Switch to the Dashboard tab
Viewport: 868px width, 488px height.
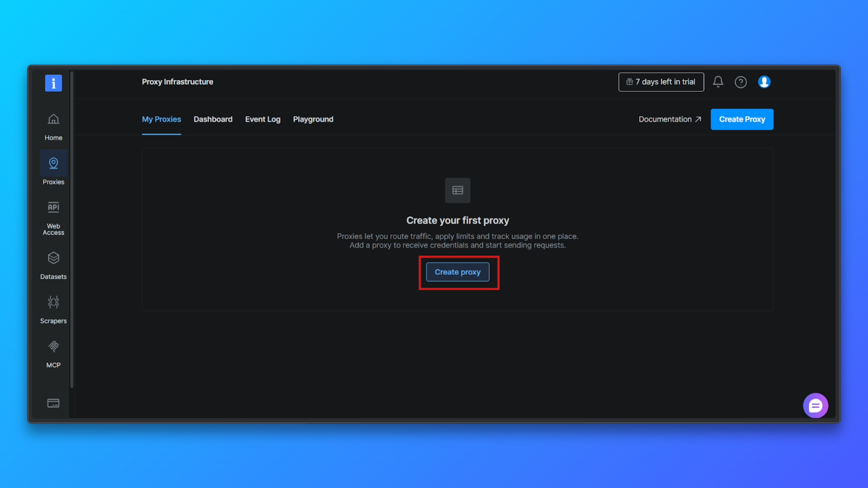[213, 119]
